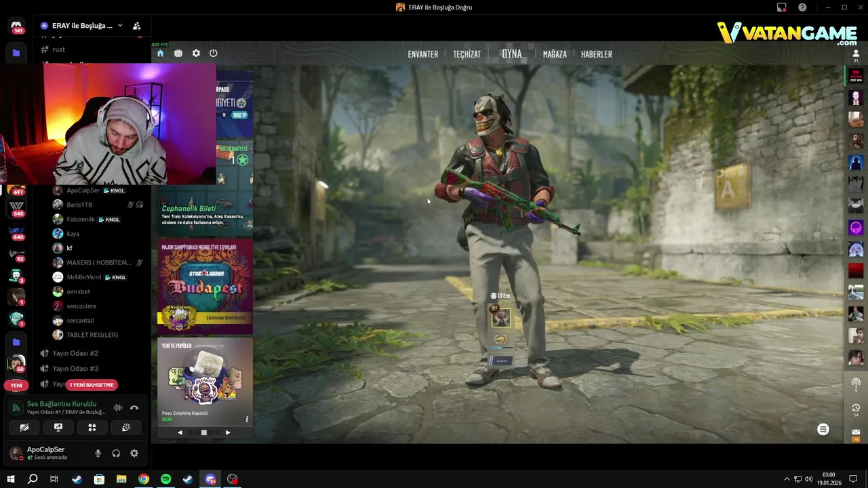Open CS2 settings gear icon
868x488 pixels.
(x=196, y=54)
